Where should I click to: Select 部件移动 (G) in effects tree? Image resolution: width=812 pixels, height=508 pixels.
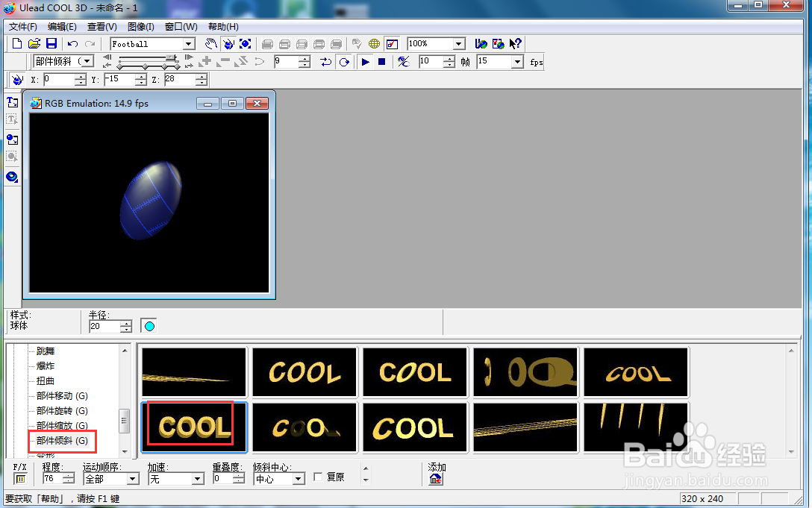click(x=62, y=396)
